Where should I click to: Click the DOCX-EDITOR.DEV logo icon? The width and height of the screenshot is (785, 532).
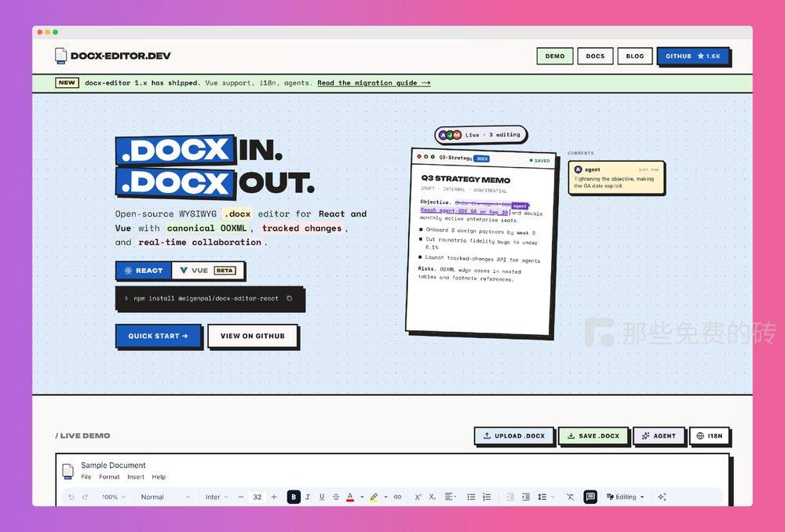point(60,56)
